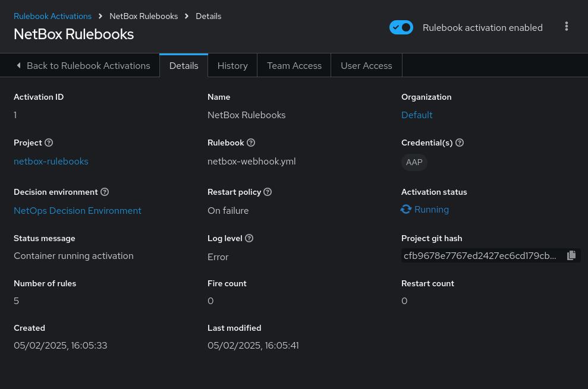Show help for Project field

point(49,143)
